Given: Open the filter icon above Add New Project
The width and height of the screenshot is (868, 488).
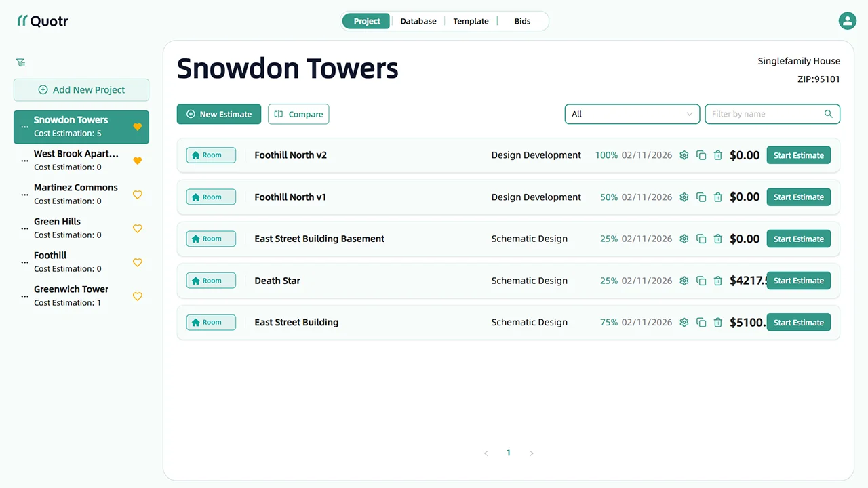Looking at the screenshot, I should click(20, 62).
